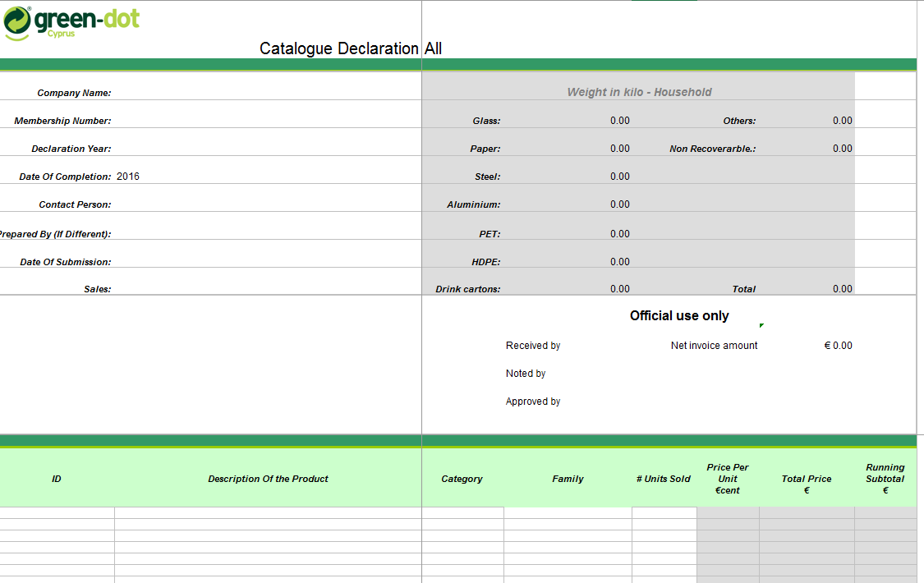Click the Price Per Unit €cent header
This screenshot has width=924, height=583.
pyautogui.click(x=728, y=479)
